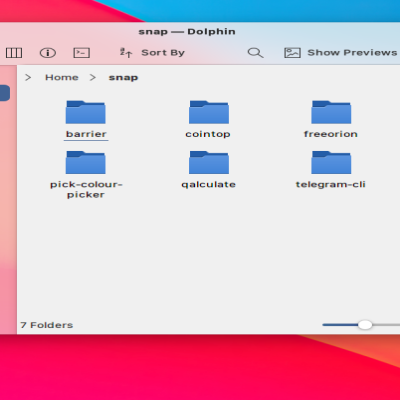This screenshot has width=400, height=400.
Task: Click the highlighted sidebar place entry
Action: pos(5,93)
